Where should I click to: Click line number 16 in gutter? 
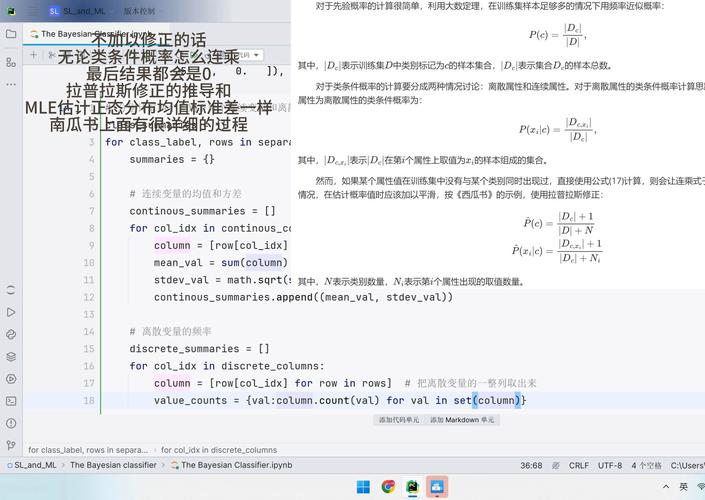tap(89, 366)
